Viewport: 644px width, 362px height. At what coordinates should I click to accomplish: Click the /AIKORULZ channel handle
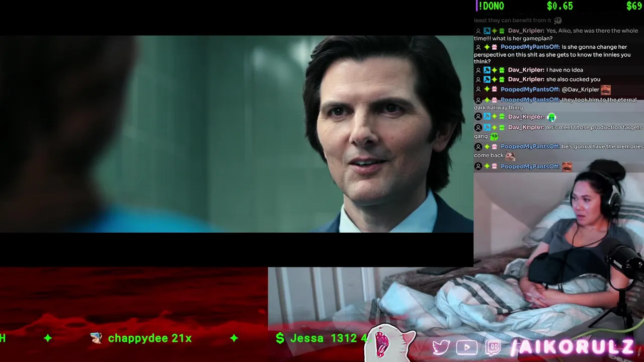[573, 347]
